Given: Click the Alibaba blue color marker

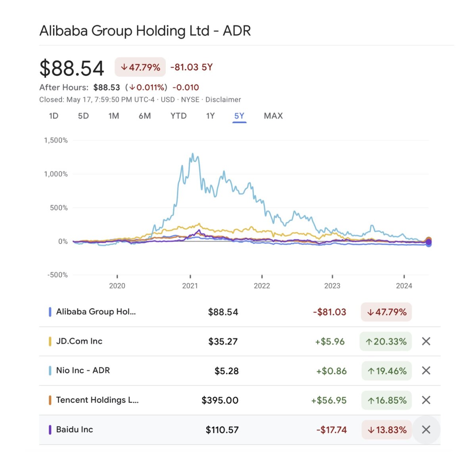Looking at the screenshot, I should point(50,312).
